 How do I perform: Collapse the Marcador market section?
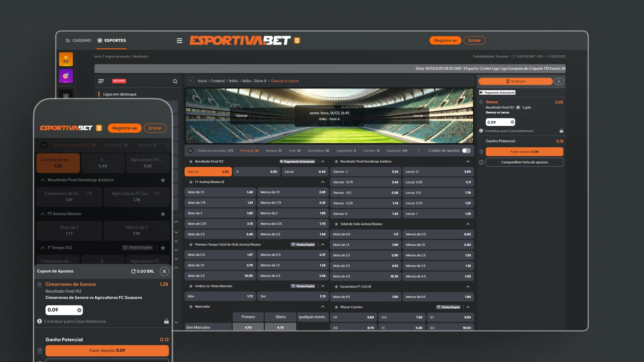pyautogui.click(x=323, y=307)
